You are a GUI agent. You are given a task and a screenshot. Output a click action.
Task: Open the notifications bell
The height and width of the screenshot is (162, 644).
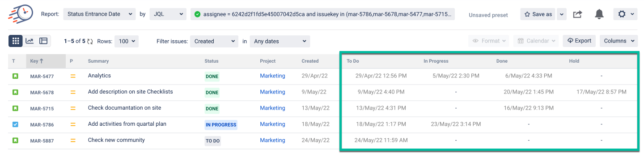click(599, 14)
